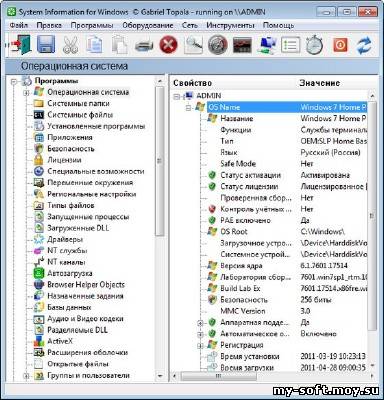Open the Правка menu
The image size is (384, 400).
(49, 25)
